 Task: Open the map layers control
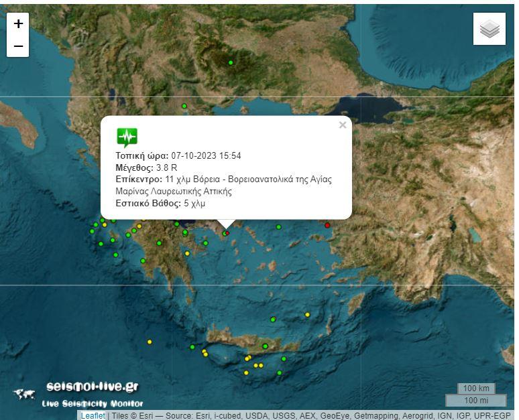(x=489, y=29)
